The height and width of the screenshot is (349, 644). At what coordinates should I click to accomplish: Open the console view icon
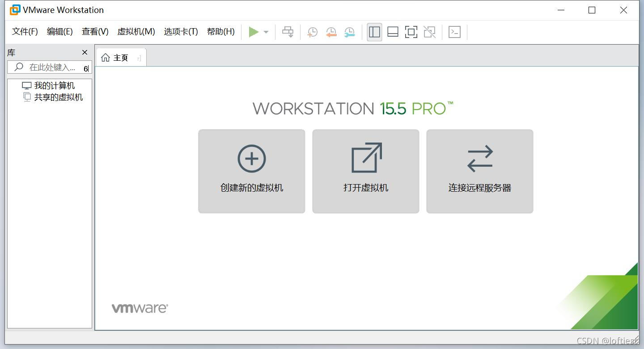454,32
